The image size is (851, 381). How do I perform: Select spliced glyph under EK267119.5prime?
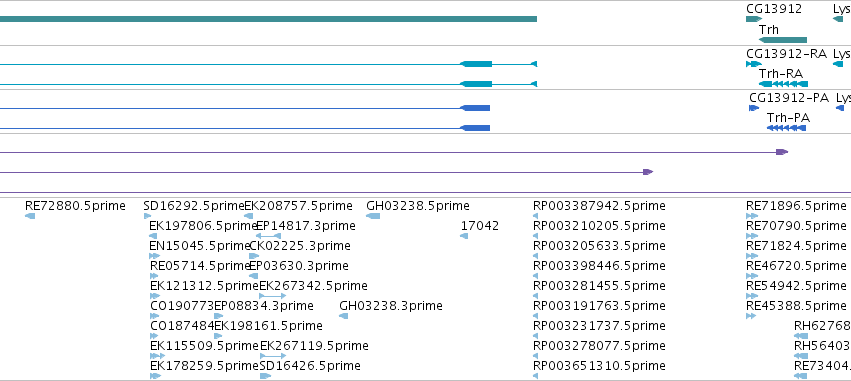[274, 356]
